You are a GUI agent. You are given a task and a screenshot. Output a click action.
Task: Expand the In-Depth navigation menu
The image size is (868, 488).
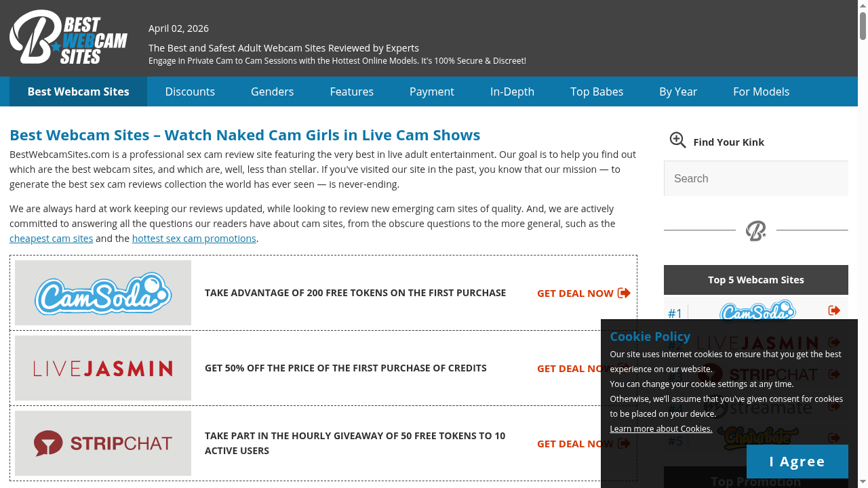coord(512,91)
